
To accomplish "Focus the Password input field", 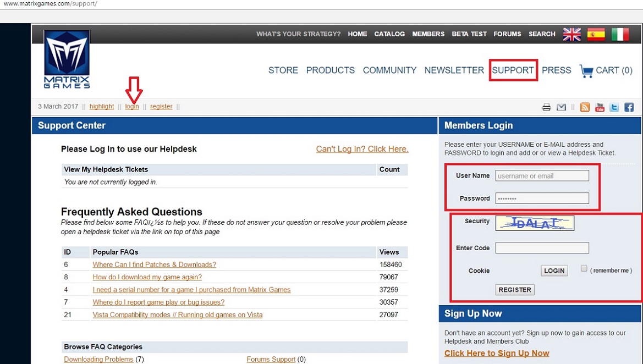I will (542, 198).
